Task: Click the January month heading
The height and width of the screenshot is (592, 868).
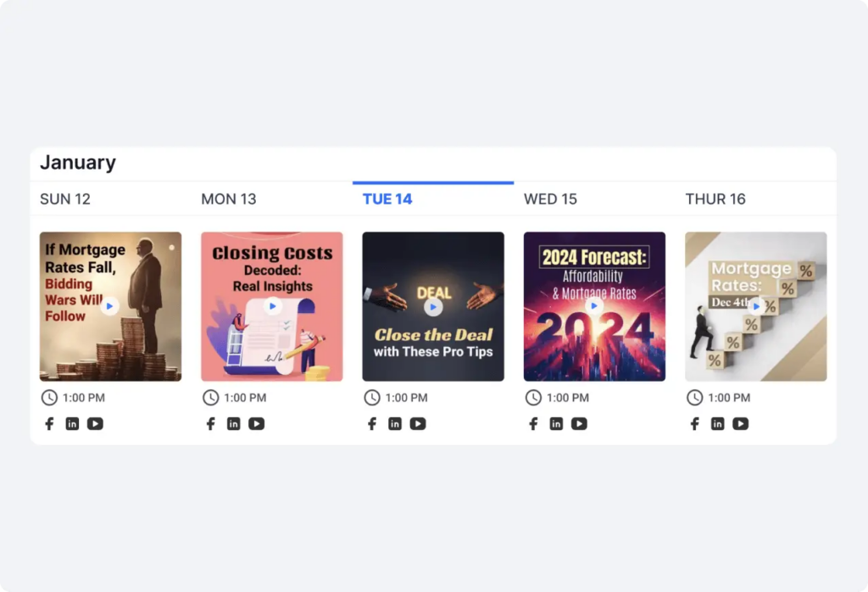Action: pyautogui.click(x=78, y=163)
